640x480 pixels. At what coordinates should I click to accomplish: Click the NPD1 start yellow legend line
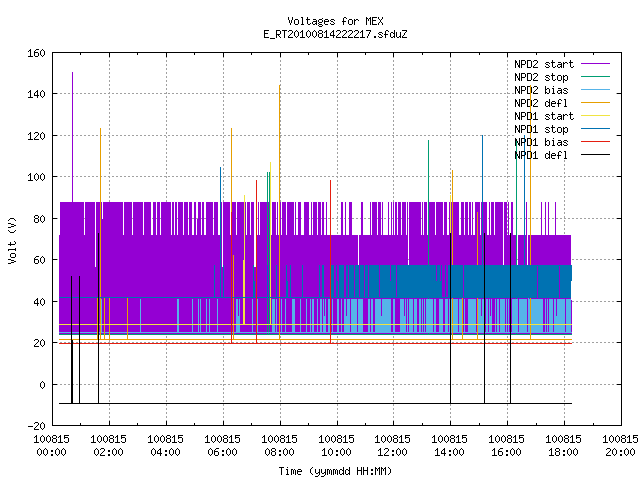click(595, 116)
